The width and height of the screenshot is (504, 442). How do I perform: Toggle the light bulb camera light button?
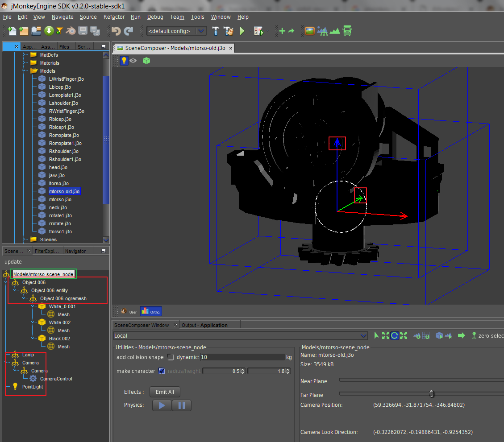click(x=124, y=60)
